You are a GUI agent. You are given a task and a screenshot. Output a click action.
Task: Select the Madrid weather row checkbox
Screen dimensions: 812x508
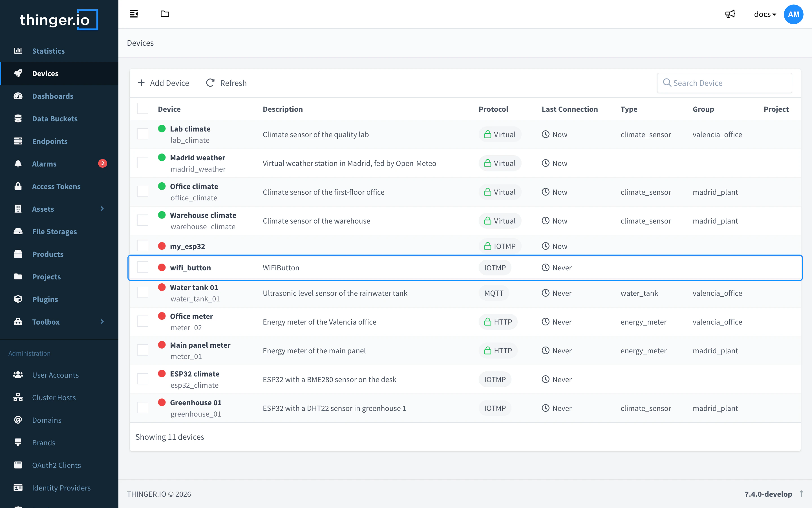[143, 163]
